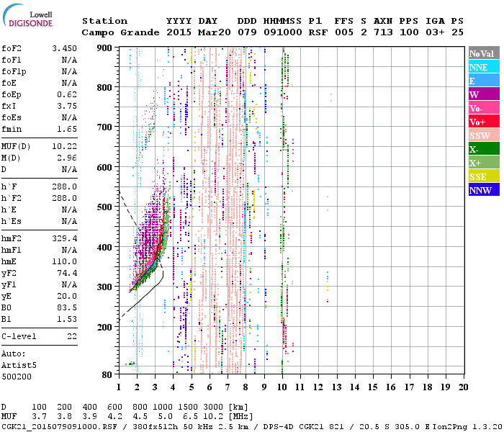Screen dimensions: 504x432
Task: Select the X- dark green swatch
Action: coord(484,149)
